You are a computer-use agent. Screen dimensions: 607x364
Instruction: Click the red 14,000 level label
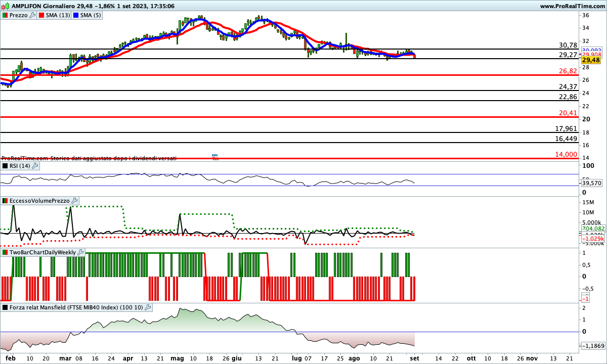[566, 154]
